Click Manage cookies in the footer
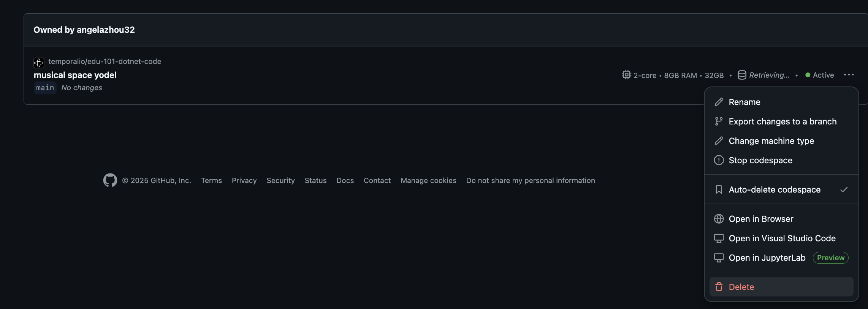This screenshot has width=868, height=309. [428, 180]
